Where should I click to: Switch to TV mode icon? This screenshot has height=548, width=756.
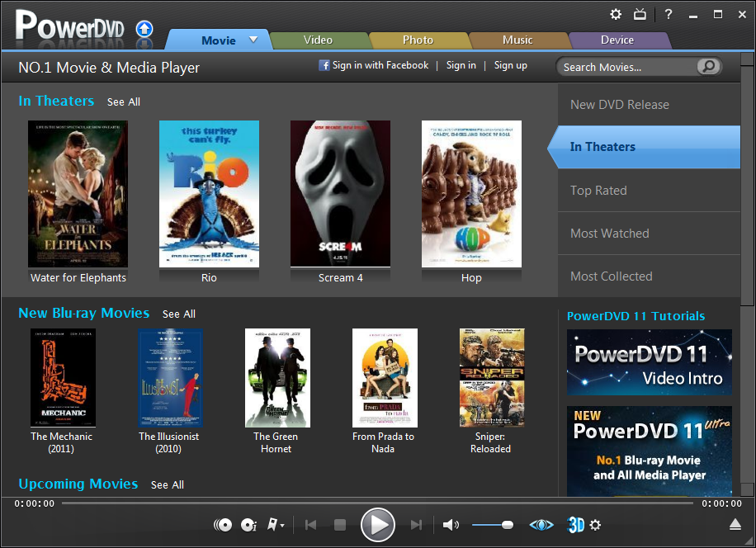(640, 15)
